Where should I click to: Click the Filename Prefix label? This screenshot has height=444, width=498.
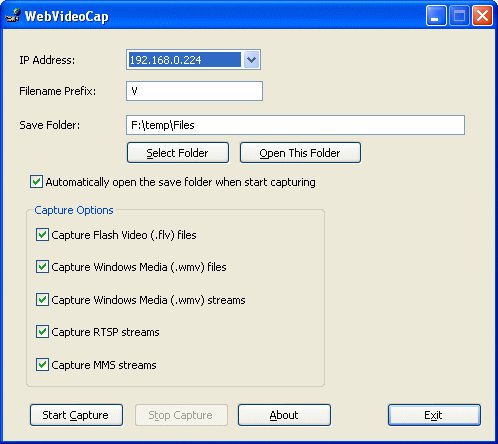click(x=58, y=91)
